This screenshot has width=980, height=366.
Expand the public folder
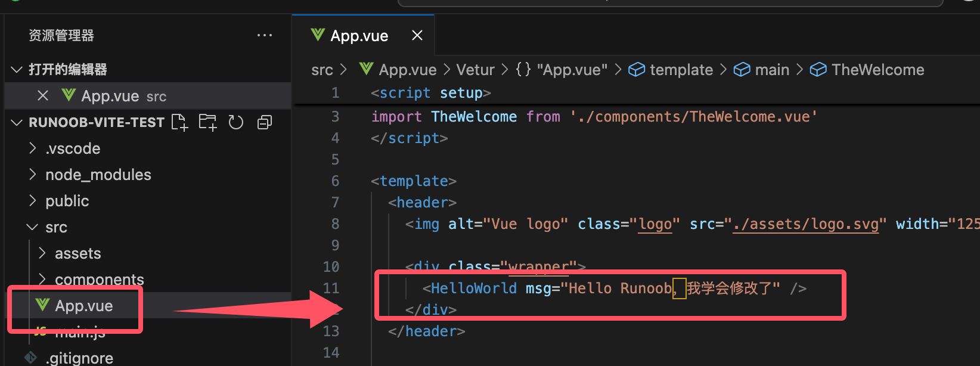pos(67,201)
